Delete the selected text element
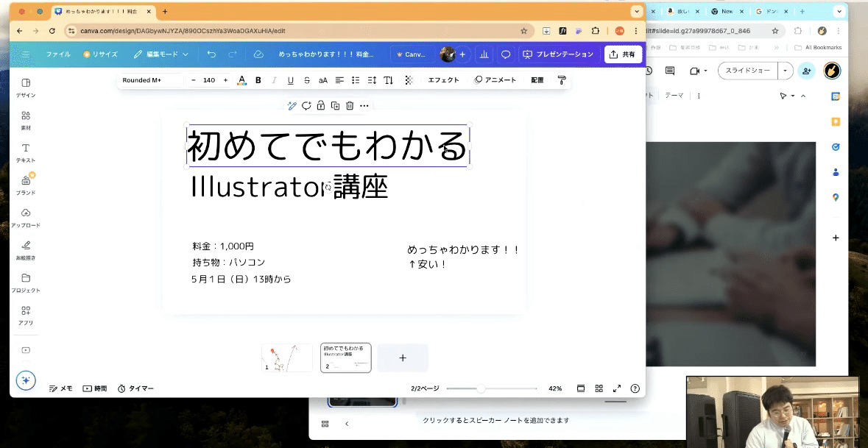Viewport: 868px width, 448px height. coord(350,106)
